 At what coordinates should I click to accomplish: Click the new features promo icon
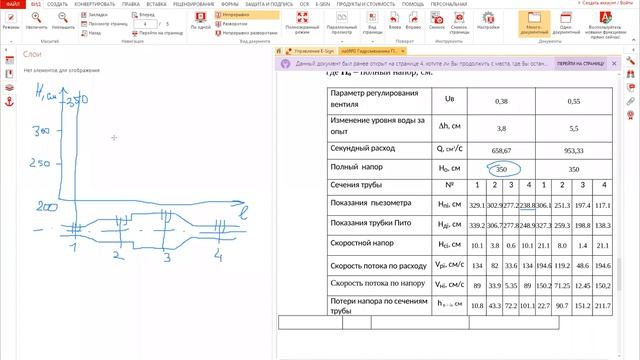[605, 25]
